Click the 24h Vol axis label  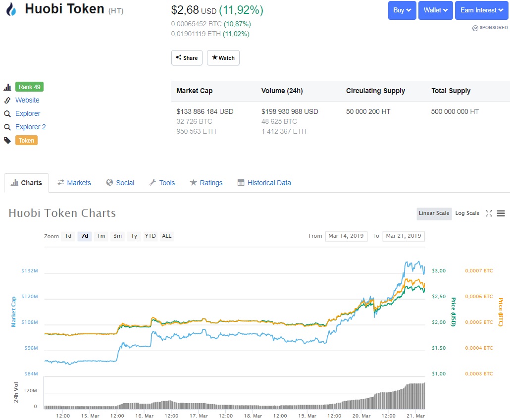click(x=16, y=392)
